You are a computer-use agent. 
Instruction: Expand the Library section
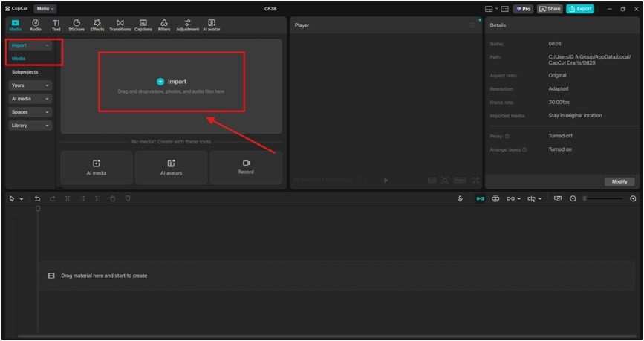click(30, 126)
